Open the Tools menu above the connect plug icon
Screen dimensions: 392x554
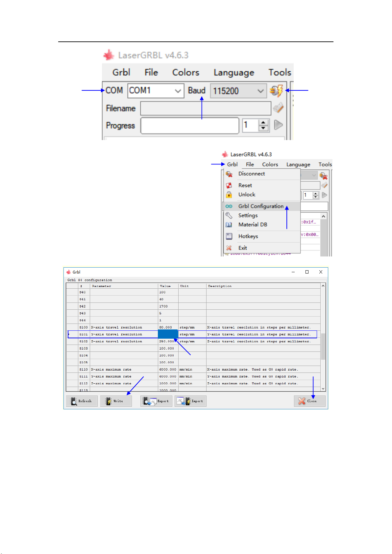(x=280, y=72)
